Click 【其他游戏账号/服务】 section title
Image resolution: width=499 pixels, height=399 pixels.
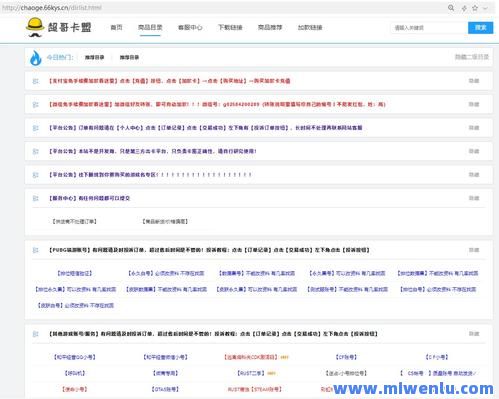pos(213,334)
